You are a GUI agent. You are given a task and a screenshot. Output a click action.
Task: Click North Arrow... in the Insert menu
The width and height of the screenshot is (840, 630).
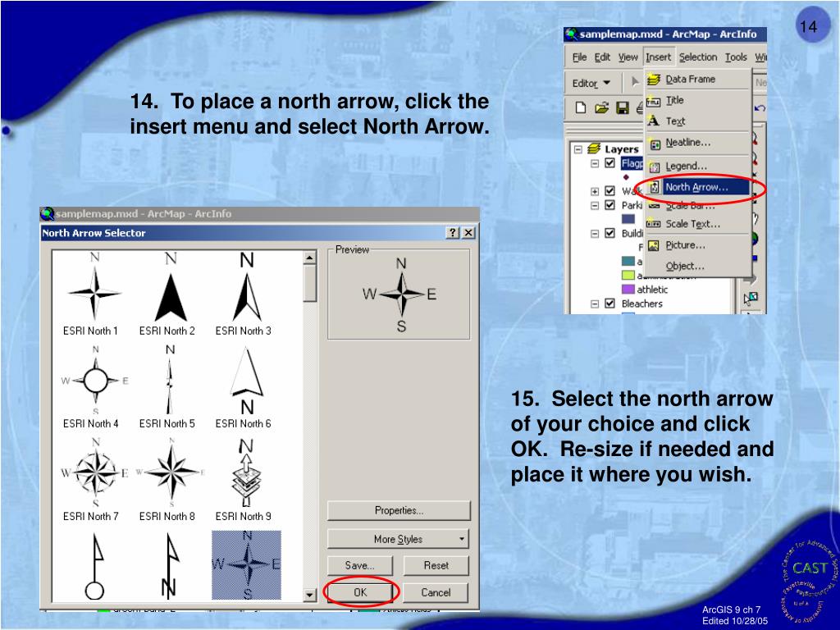tap(697, 187)
